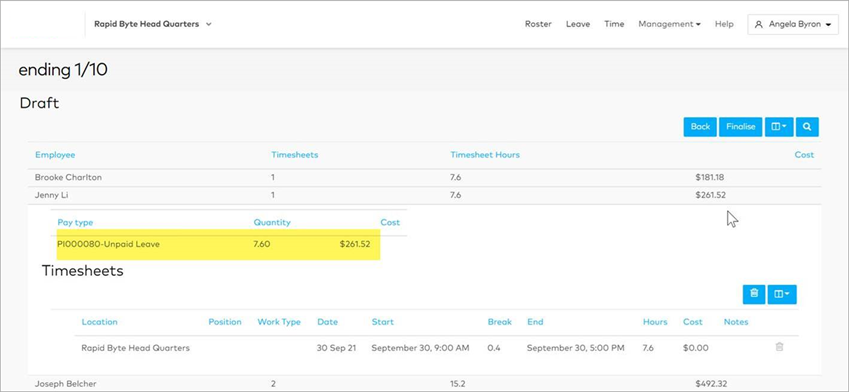Click the Finalise button
The width and height of the screenshot is (850, 392).
pyautogui.click(x=740, y=127)
